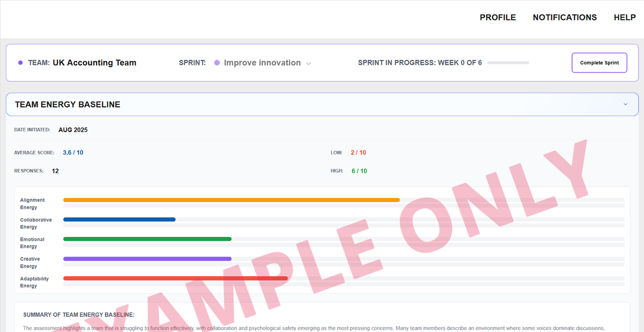Click the green Emotional Energy bar
Viewport: 644px width, 332px height.
point(147,239)
